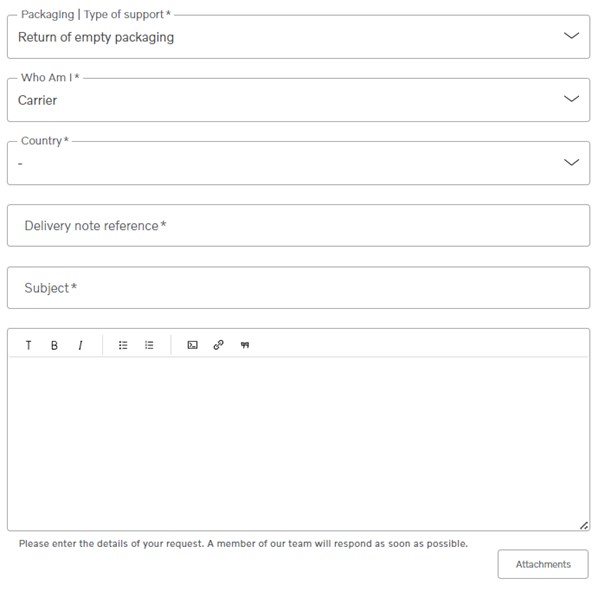Click the text style T icon

click(29, 345)
